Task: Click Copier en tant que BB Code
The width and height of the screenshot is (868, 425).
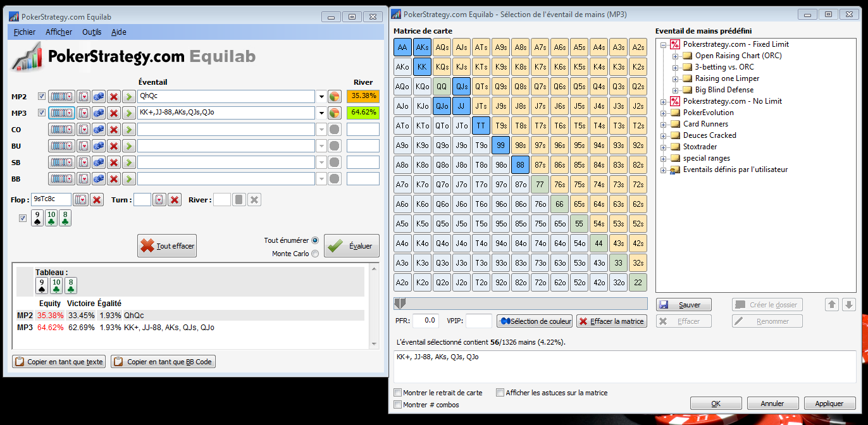Action: coord(163,362)
